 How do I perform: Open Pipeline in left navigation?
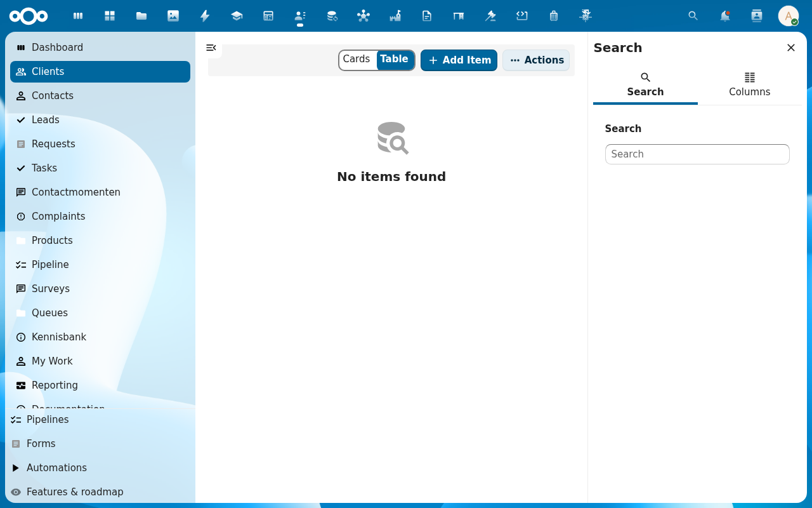coord(100,265)
